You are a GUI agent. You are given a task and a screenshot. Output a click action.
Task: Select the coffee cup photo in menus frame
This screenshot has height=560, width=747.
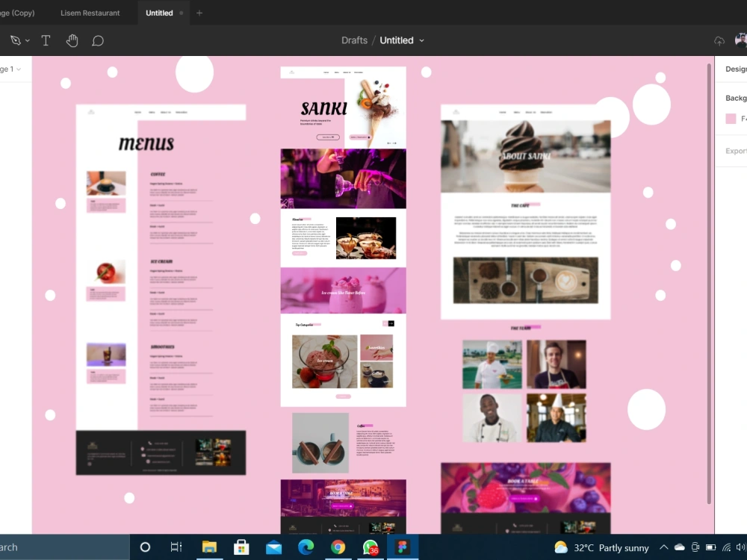(x=106, y=184)
